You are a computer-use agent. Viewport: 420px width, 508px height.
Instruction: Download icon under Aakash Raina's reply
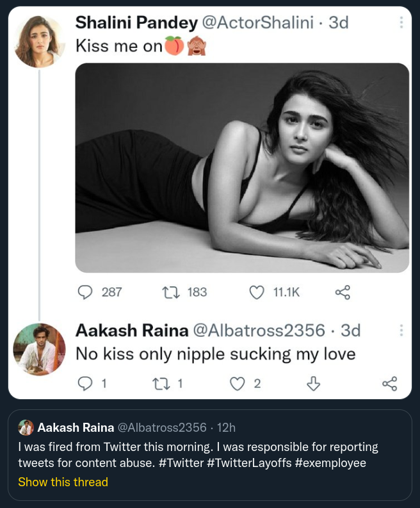[313, 383]
